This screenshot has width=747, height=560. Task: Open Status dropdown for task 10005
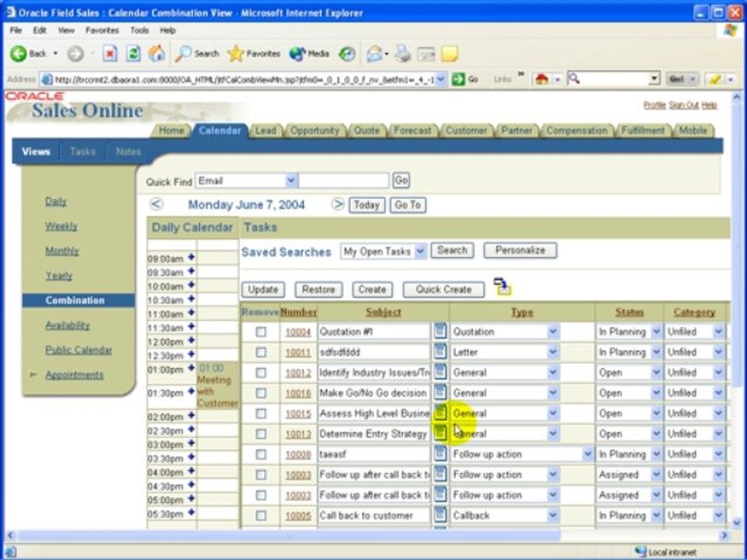(656, 516)
